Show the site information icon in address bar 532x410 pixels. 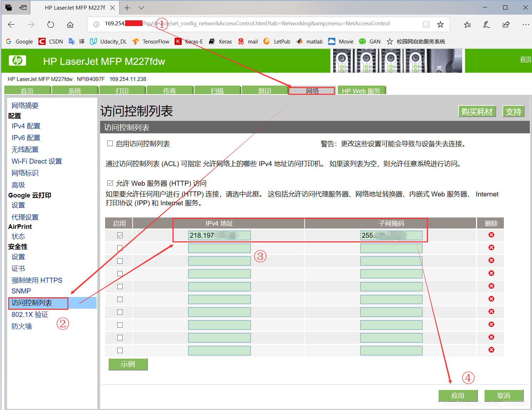tap(96, 24)
